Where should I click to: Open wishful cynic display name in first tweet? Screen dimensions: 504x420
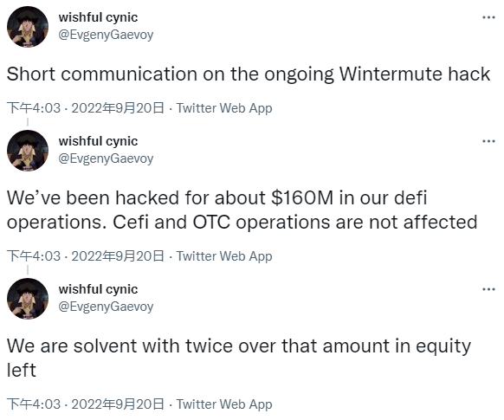point(98,17)
